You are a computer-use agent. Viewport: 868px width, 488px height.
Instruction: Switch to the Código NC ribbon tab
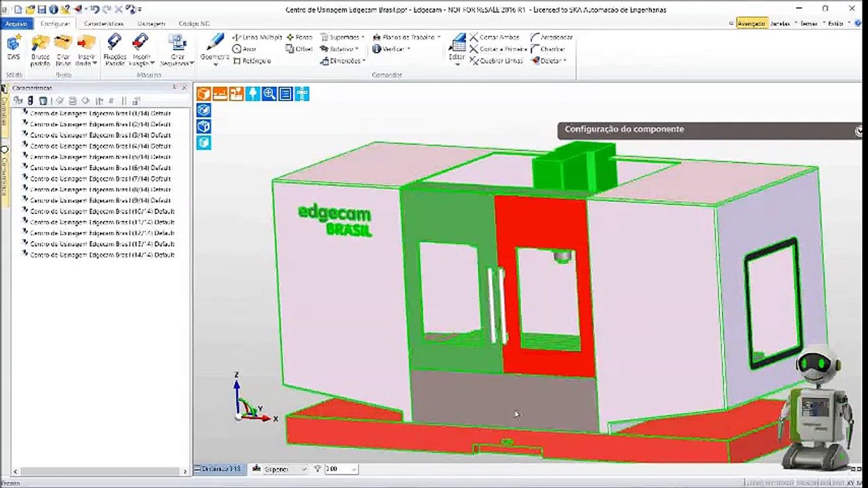[194, 23]
